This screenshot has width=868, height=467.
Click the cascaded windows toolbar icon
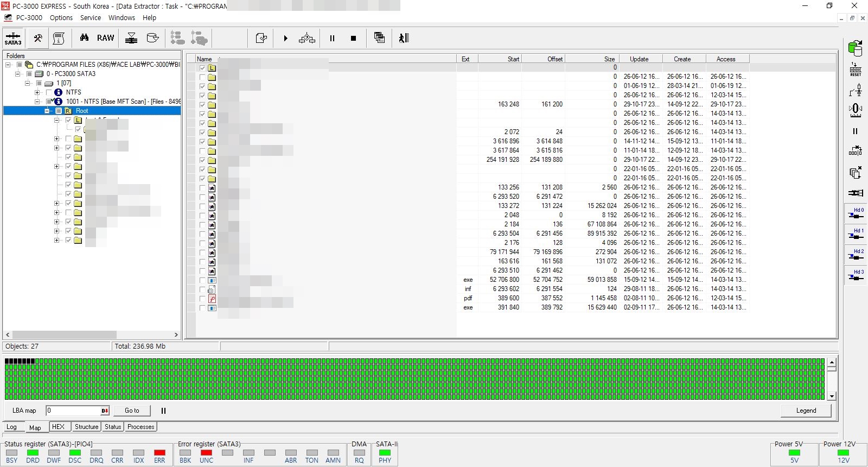379,38
